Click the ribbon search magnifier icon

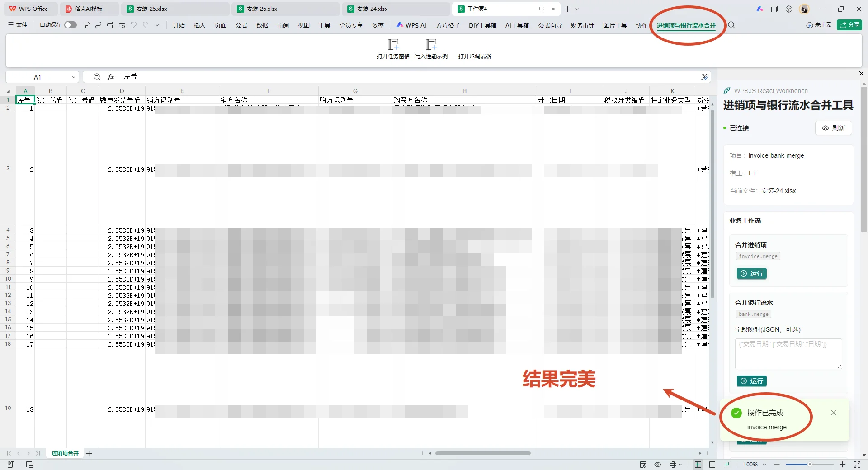(731, 25)
